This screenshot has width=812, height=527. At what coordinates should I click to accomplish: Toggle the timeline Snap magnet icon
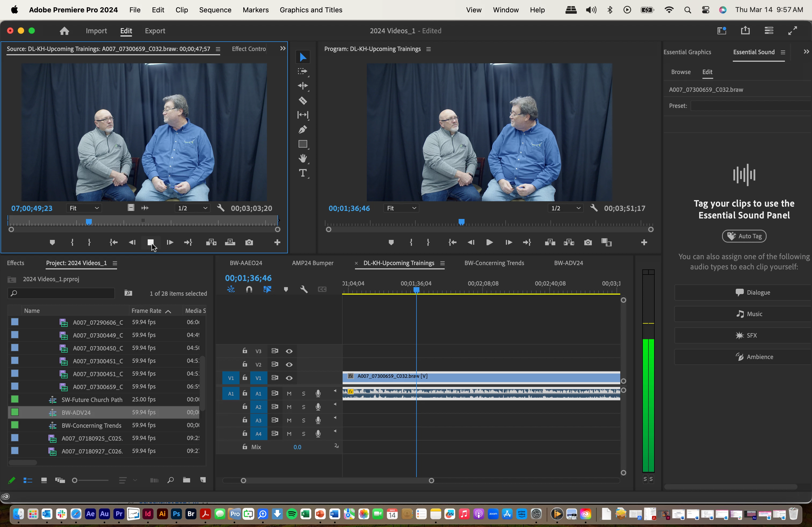coord(249,290)
